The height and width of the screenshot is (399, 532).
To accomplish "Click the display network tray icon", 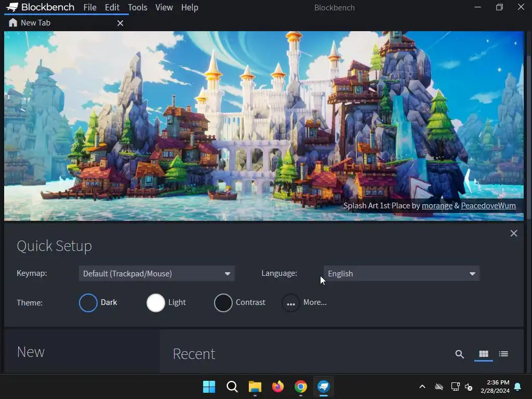I will [x=455, y=387].
